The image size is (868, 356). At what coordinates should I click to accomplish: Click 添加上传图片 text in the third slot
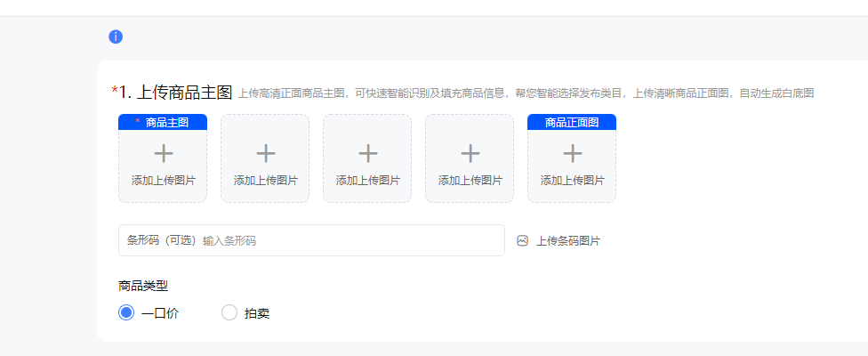tap(367, 181)
